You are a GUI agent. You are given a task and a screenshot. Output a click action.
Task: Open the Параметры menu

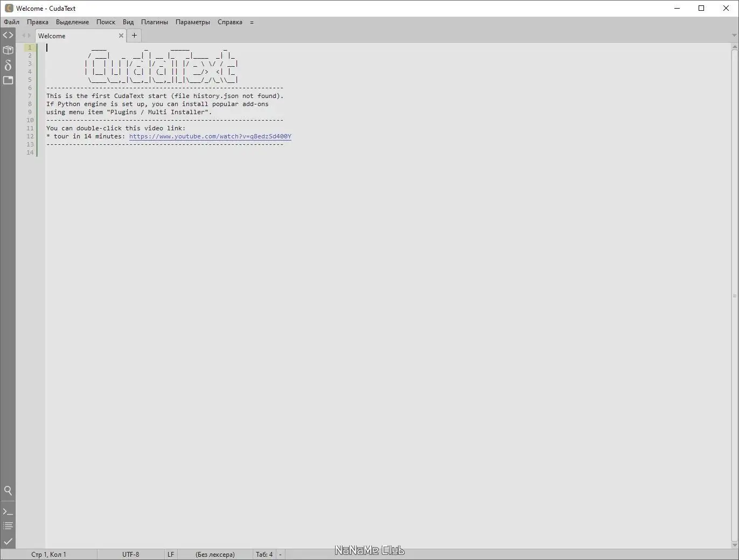pos(193,22)
